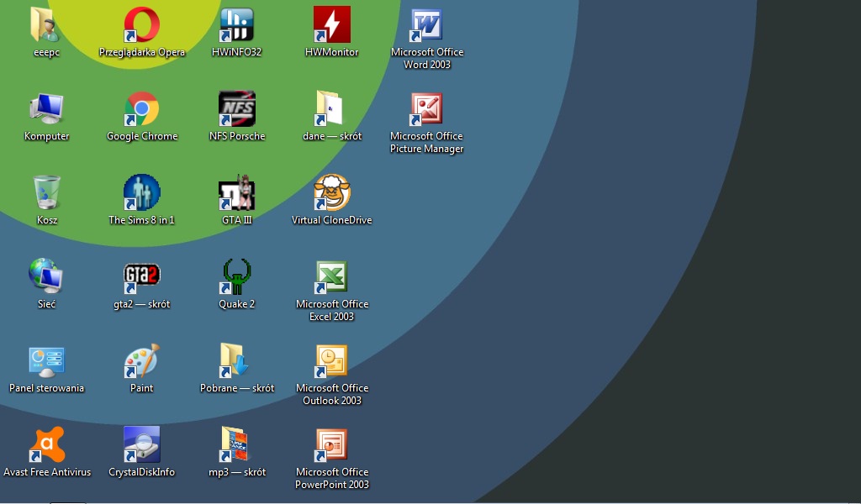Click the gta2 — skrót shortcut
Screen dimensions: 861x504
point(141,277)
